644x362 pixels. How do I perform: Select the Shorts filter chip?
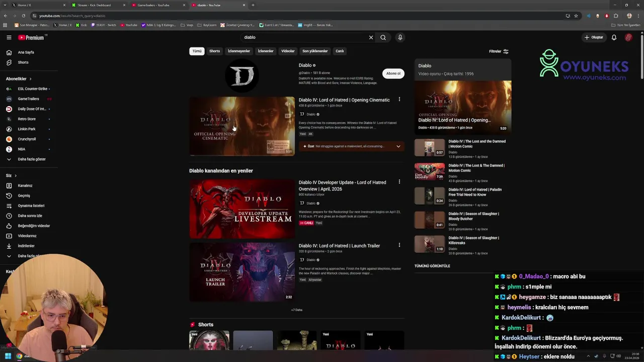(215, 51)
